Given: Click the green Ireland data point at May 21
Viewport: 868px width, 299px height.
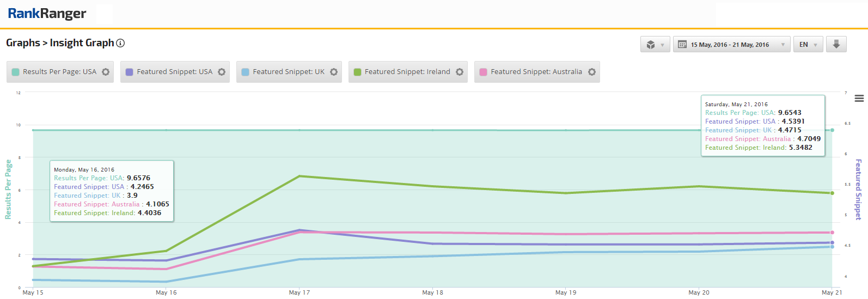Looking at the screenshot, I should pyautogui.click(x=832, y=193).
